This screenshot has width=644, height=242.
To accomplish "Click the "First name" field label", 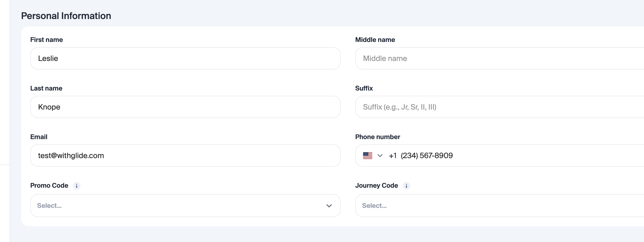I will point(47,40).
